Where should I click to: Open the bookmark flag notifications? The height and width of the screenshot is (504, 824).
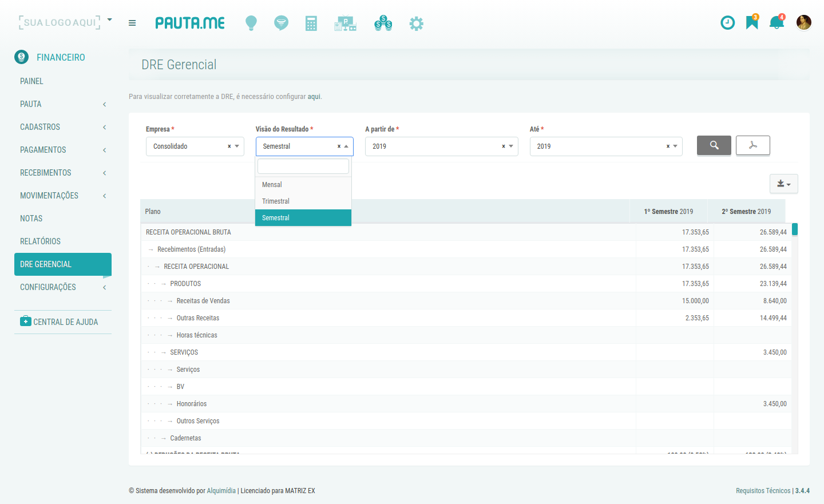pyautogui.click(x=752, y=22)
